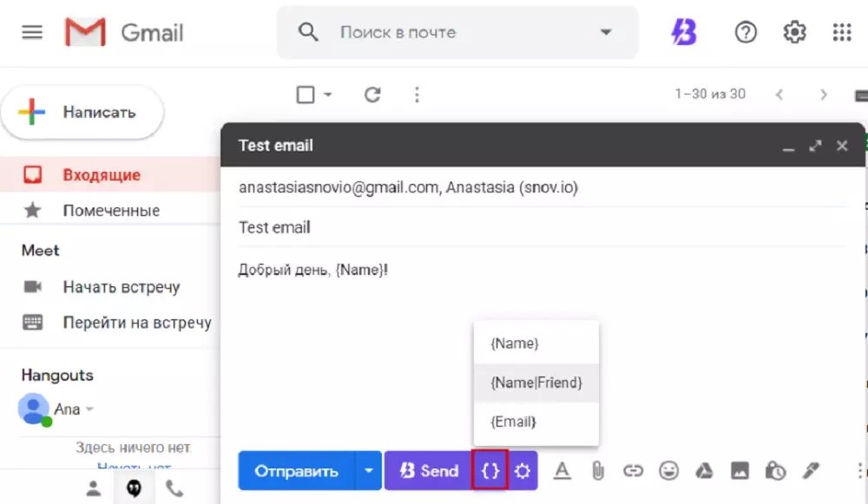868x504 pixels.
Task: Open the Snov.io extension icon in header
Action: [x=684, y=32]
